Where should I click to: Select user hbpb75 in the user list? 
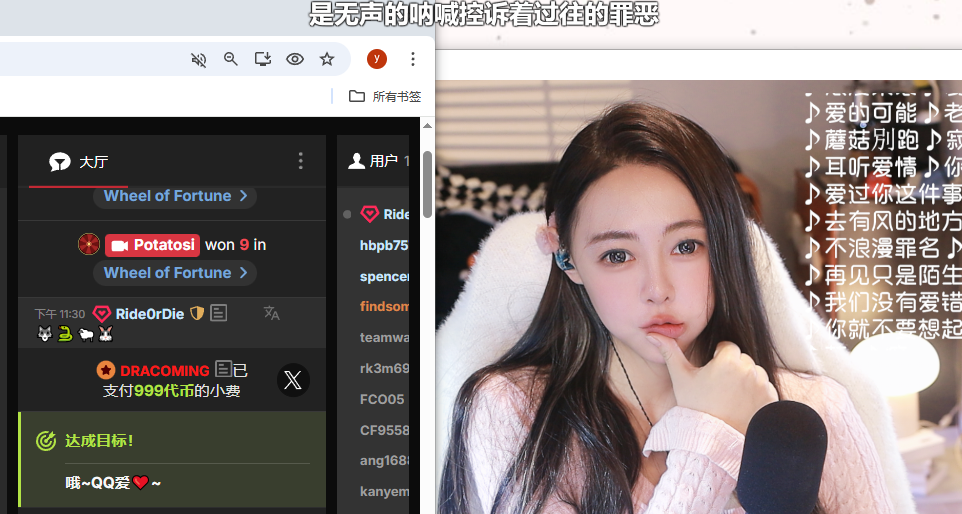pos(384,245)
